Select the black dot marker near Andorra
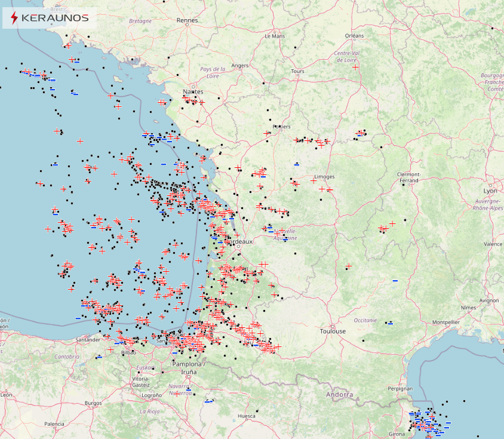The height and width of the screenshot is (439, 504). point(363,340)
